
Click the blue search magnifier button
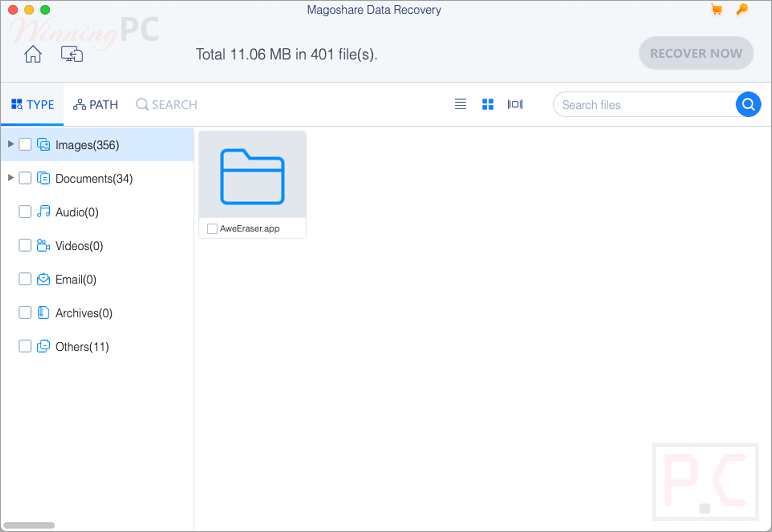point(748,104)
